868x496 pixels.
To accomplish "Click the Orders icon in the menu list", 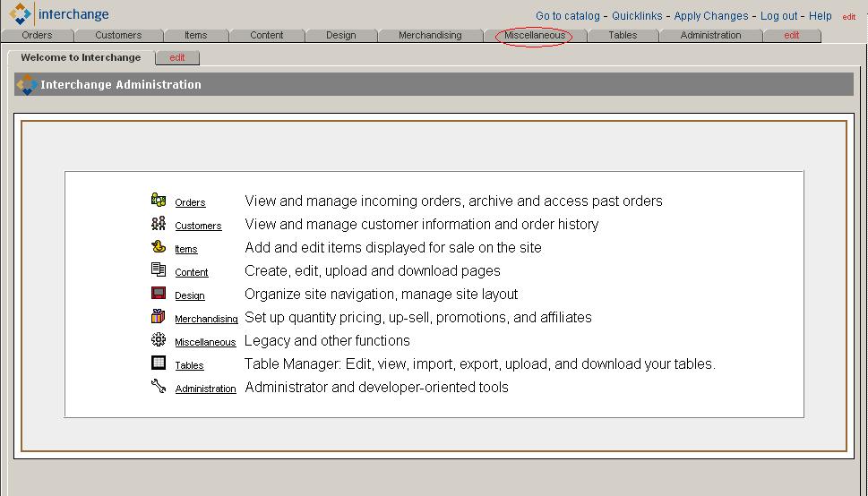I will [x=159, y=200].
